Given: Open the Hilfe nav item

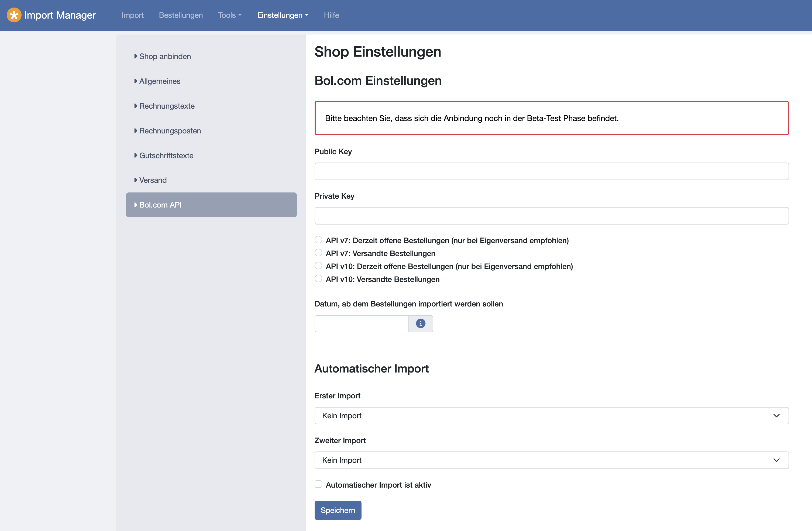Looking at the screenshot, I should [x=331, y=15].
